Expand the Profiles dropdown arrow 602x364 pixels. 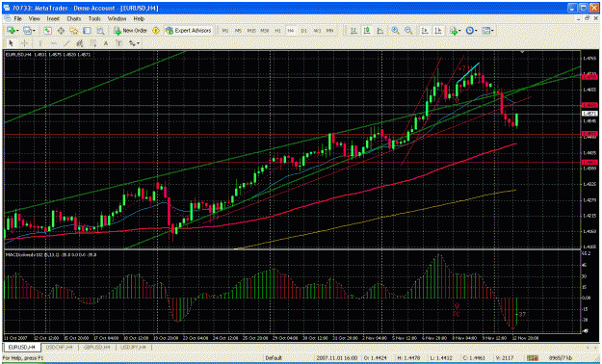(x=34, y=31)
